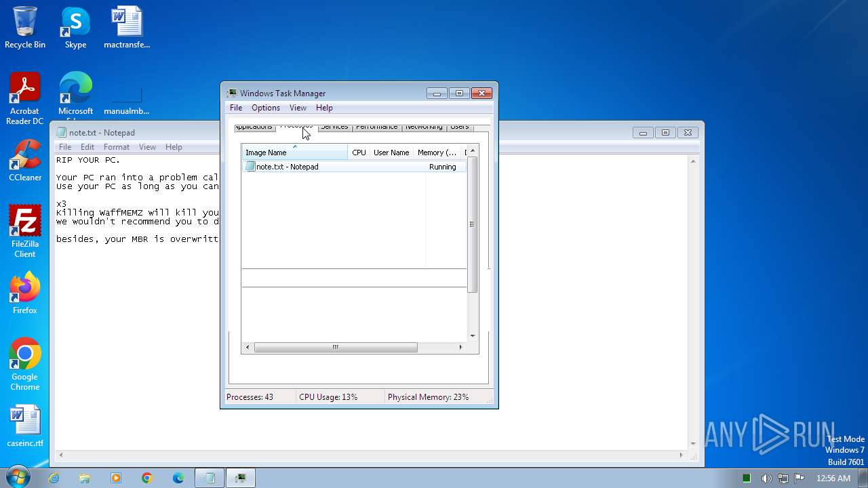Open the Windows Start menu

[x=18, y=477]
